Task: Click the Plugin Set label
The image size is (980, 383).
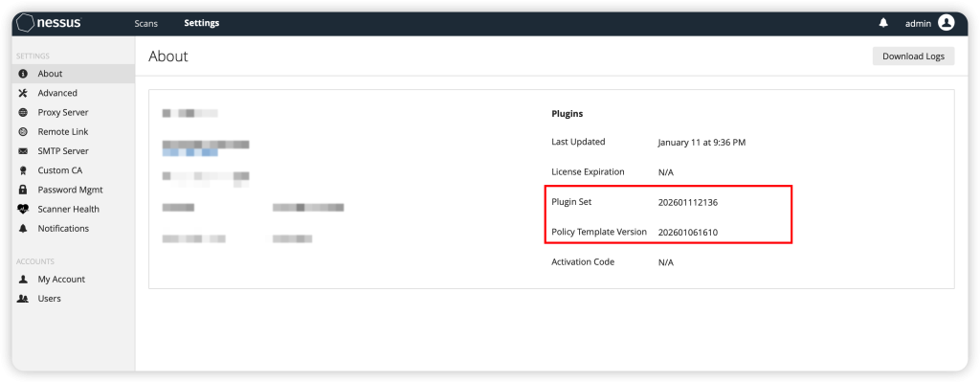Action: point(571,202)
